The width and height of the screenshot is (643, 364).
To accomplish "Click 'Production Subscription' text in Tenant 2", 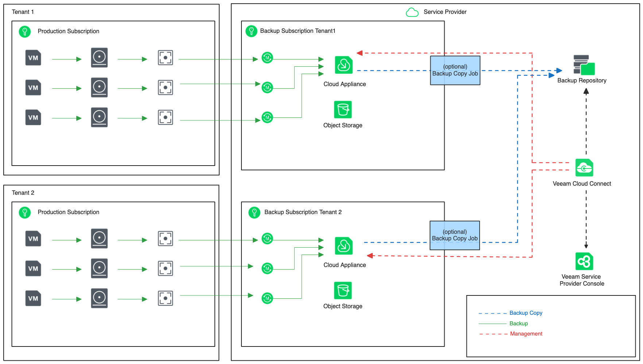I will (69, 212).
